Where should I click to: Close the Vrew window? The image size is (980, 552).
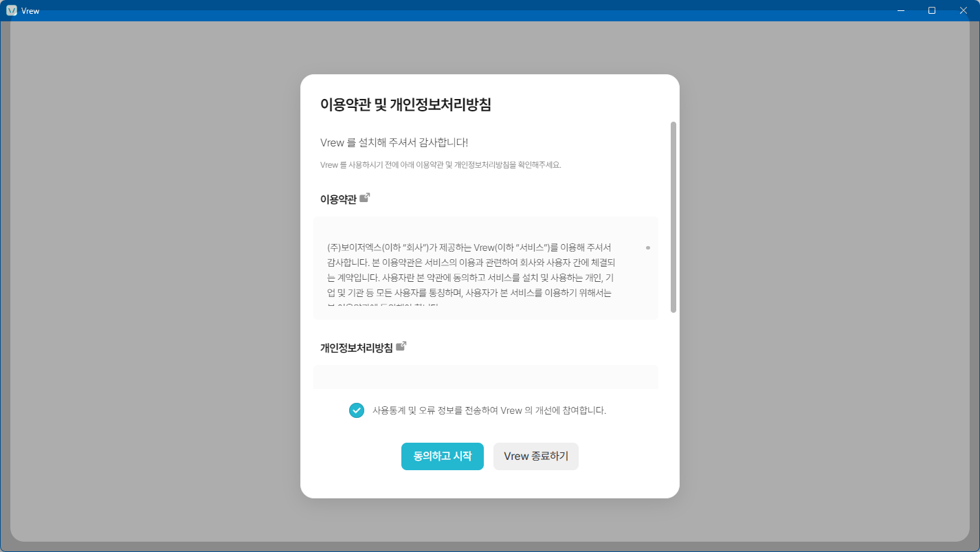[x=964, y=10]
